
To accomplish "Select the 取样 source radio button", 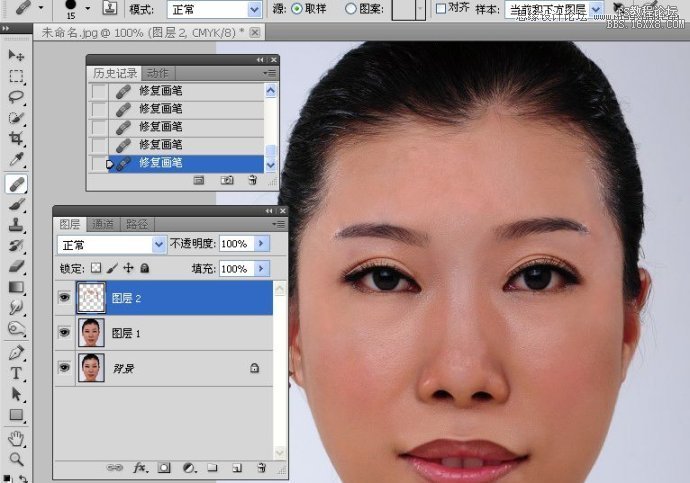I will (x=297, y=9).
